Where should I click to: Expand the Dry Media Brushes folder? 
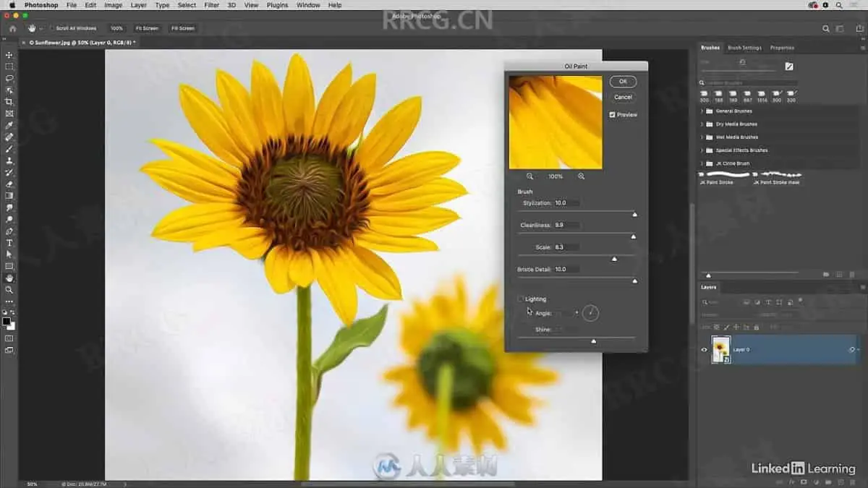pyautogui.click(x=702, y=124)
